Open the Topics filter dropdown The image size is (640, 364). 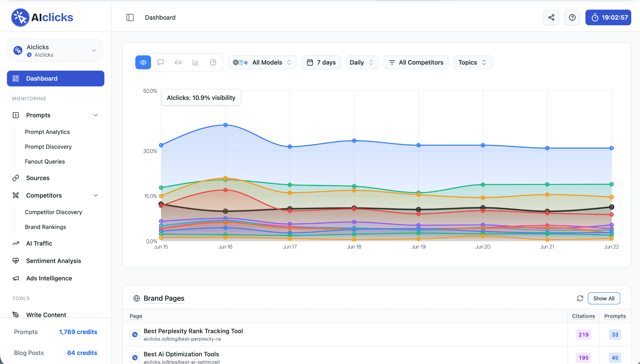coord(473,62)
